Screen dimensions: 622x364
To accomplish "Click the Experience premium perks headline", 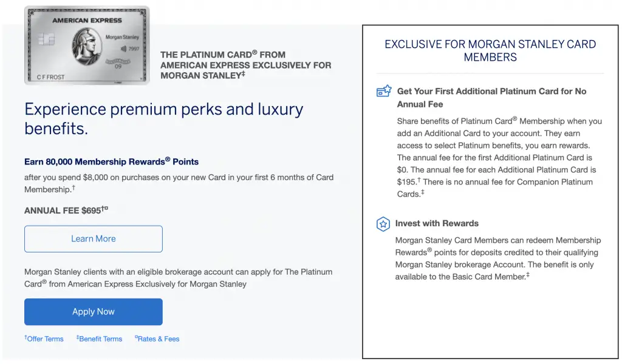I will [164, 119].
